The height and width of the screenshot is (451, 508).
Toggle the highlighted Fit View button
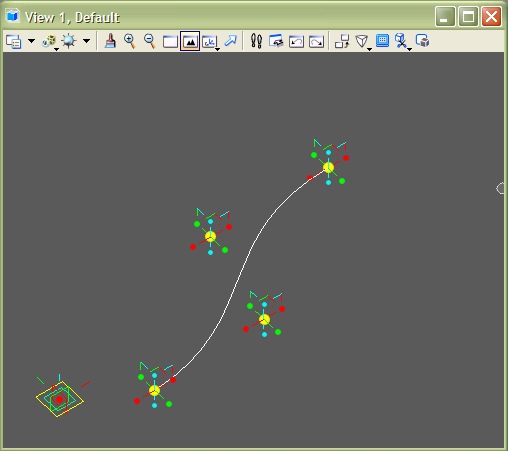(190, 41)
